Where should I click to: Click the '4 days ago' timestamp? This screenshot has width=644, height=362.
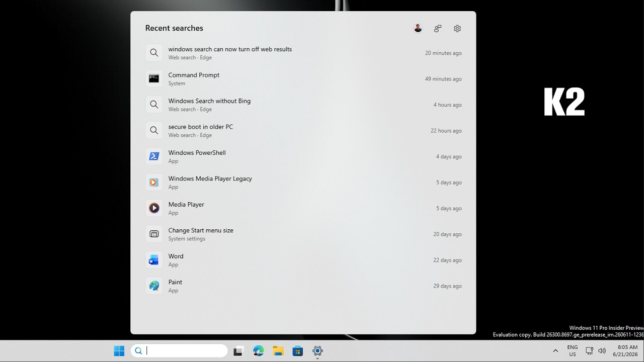(449, 156)
